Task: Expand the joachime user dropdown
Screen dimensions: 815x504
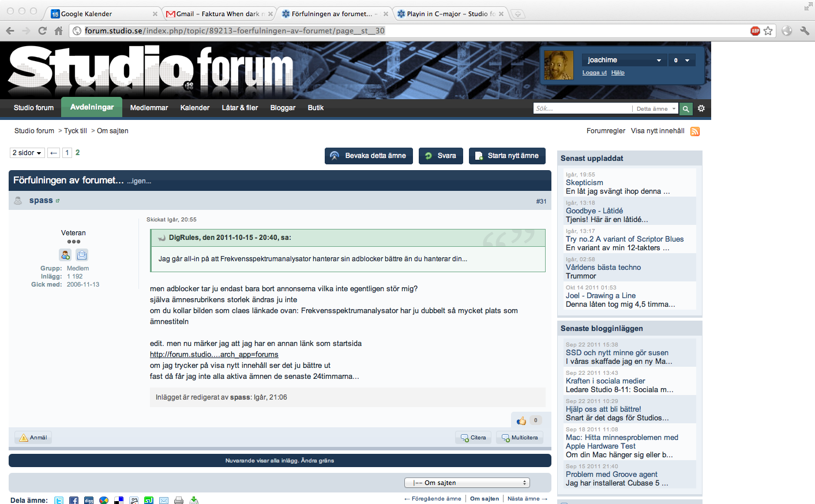Action: pyautogui.click(x=625, y=60)
